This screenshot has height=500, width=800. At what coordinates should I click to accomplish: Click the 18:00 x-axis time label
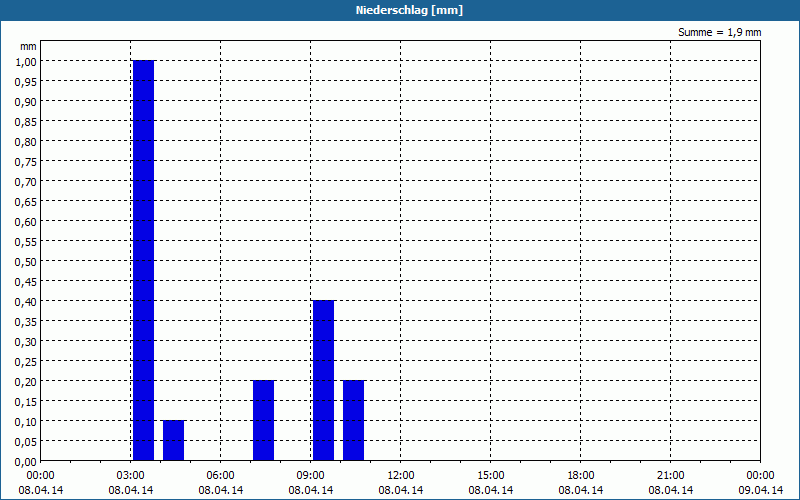click(581, 476)
